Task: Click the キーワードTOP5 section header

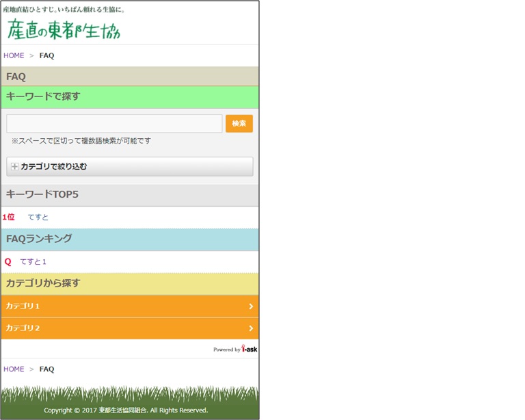Action: click(x=42, y=195)
